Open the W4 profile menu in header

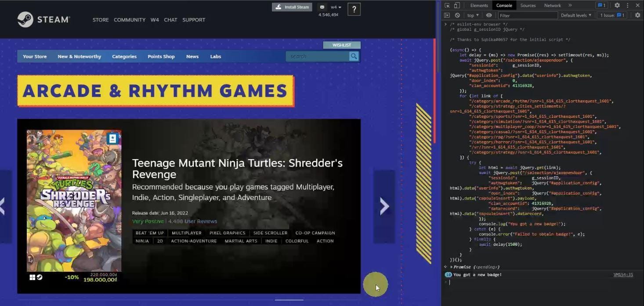tap(155, 20)
